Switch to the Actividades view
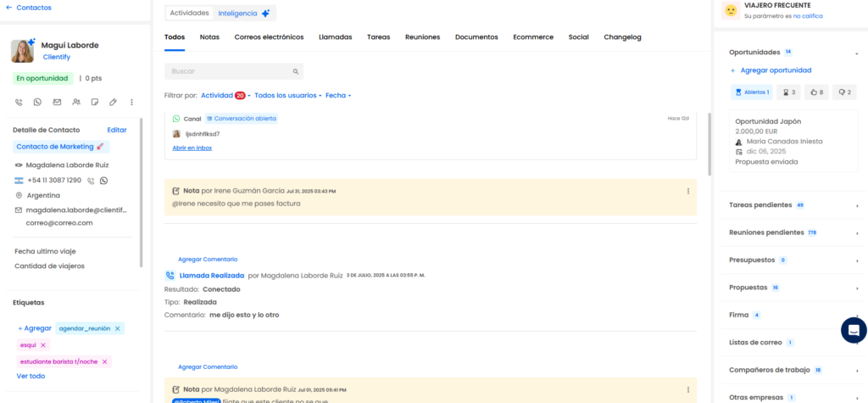868x403 pixels. pos(189,13)
